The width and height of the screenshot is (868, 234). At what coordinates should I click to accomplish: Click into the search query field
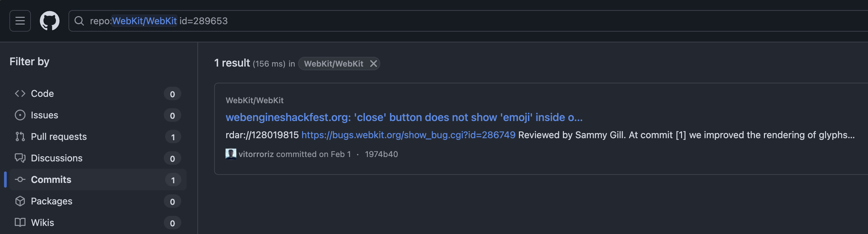[x=472, y=21]
